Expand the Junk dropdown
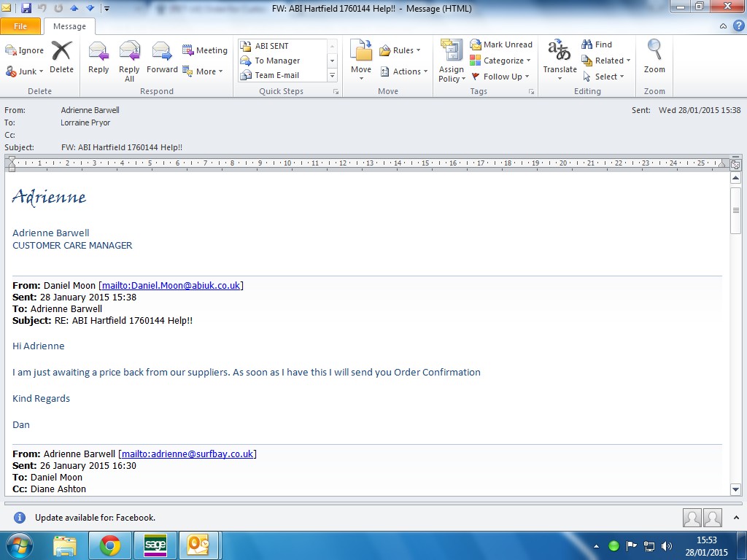 coord(26,71)
